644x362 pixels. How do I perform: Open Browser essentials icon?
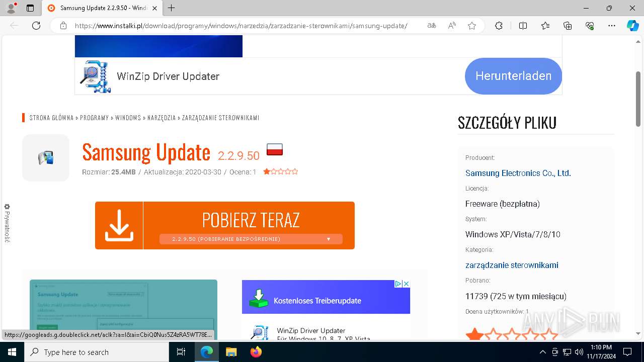(590, 26)
